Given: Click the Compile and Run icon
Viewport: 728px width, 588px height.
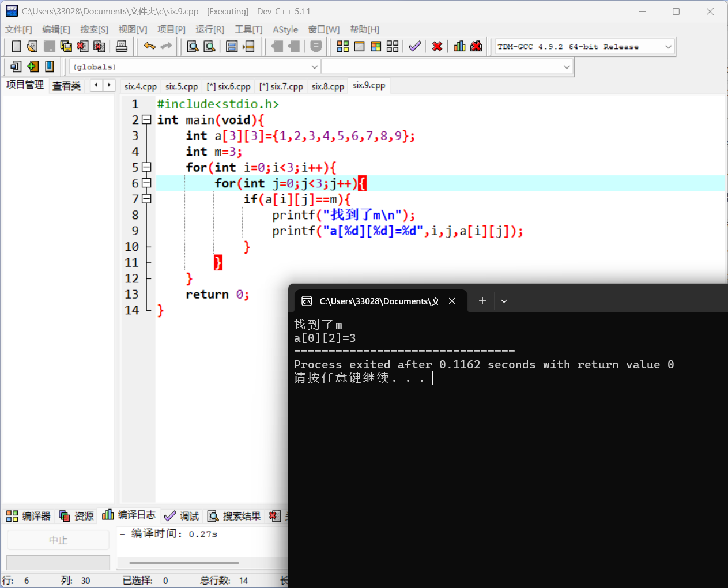Looking at the screenshot, I should 376,46.
